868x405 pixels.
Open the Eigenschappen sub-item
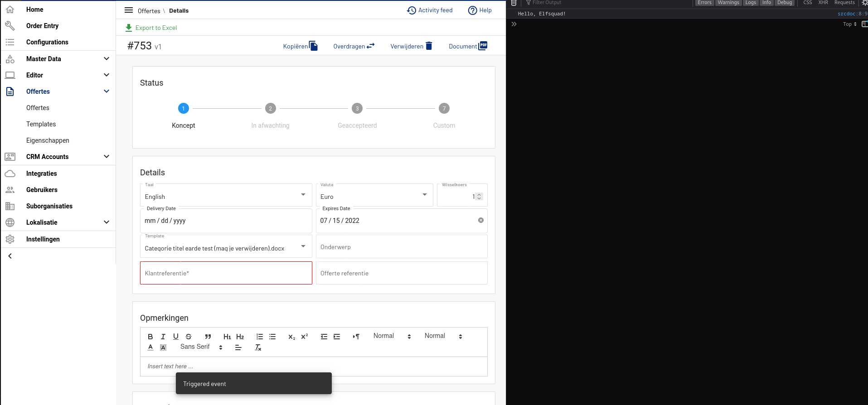48,140
